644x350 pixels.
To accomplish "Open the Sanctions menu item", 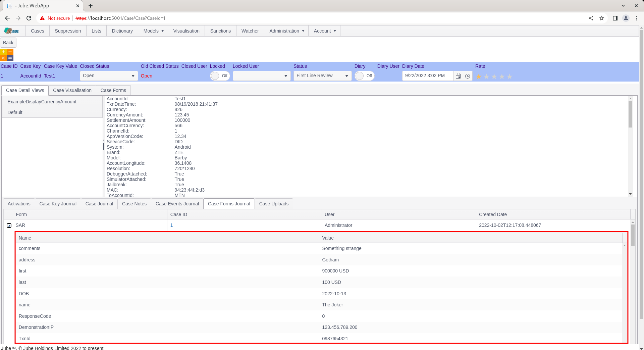I will pyautogui.click(x=220, y=31).
